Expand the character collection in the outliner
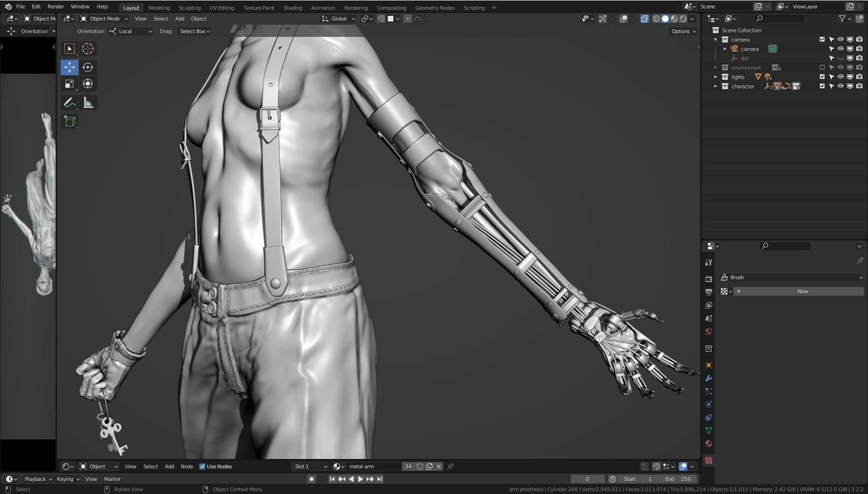868x494 pixels. click(716, 86)
